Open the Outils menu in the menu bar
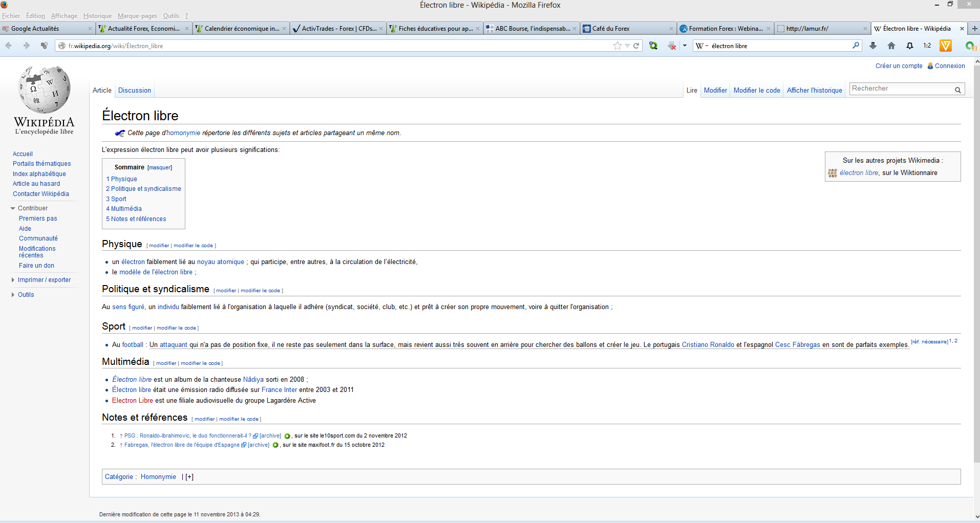 (x=171, y=16)
